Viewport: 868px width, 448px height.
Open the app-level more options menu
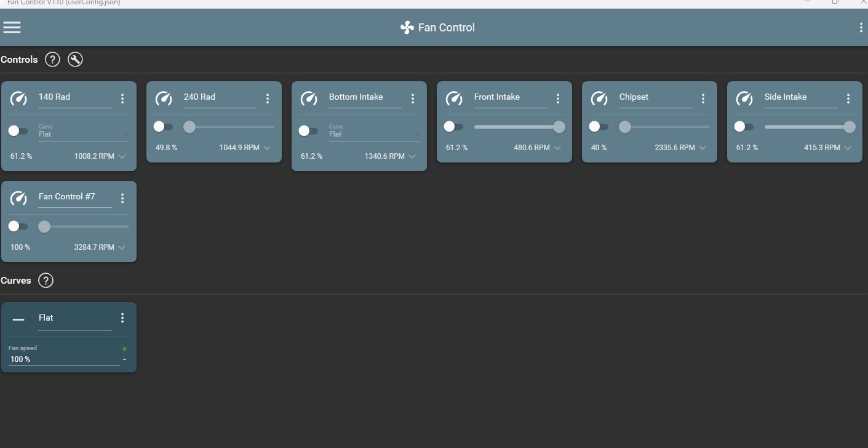point(861,27)
